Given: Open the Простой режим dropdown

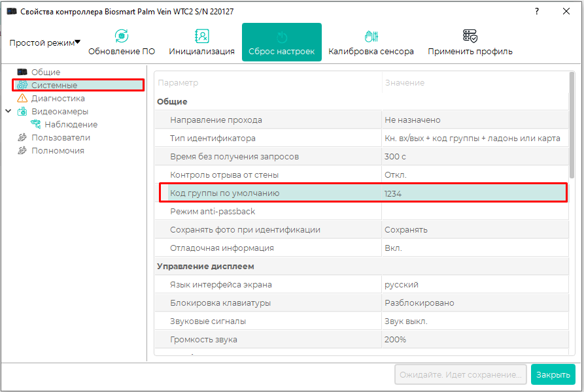Looking at the screenshot, I should point(44,42).
